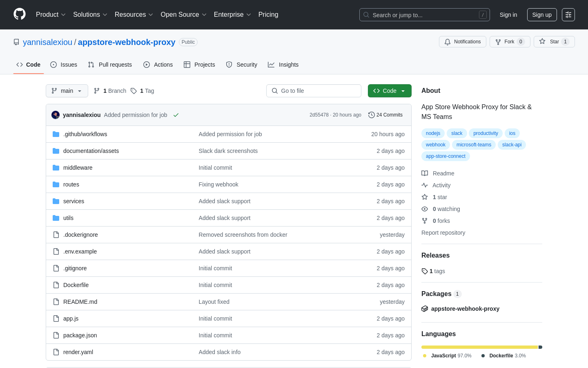Switch to the Actions tab
This screenshot has width=588, height=368.
(158, 65)
